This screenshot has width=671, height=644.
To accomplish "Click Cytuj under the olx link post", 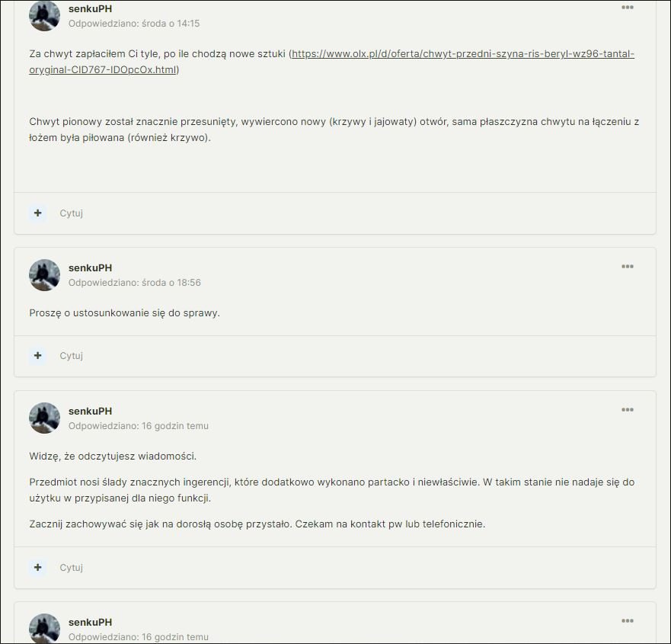I will coord(71,213).
